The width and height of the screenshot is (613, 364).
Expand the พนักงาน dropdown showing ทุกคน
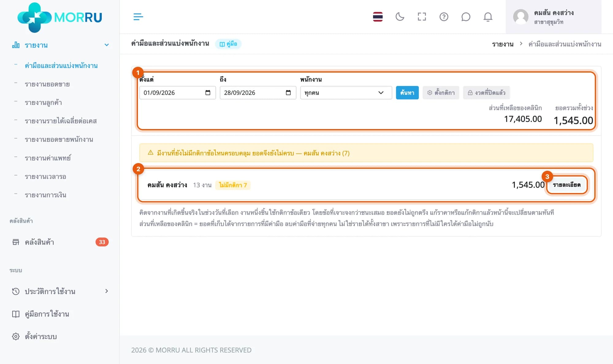tap(346, 93)
